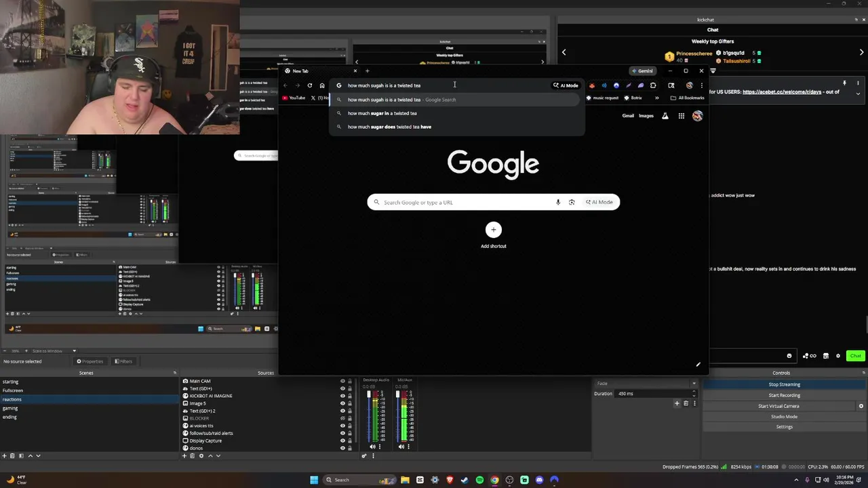Open a new Chrome tab with plus
Viewport: 868px width, 488px height.
click(368, 71)
